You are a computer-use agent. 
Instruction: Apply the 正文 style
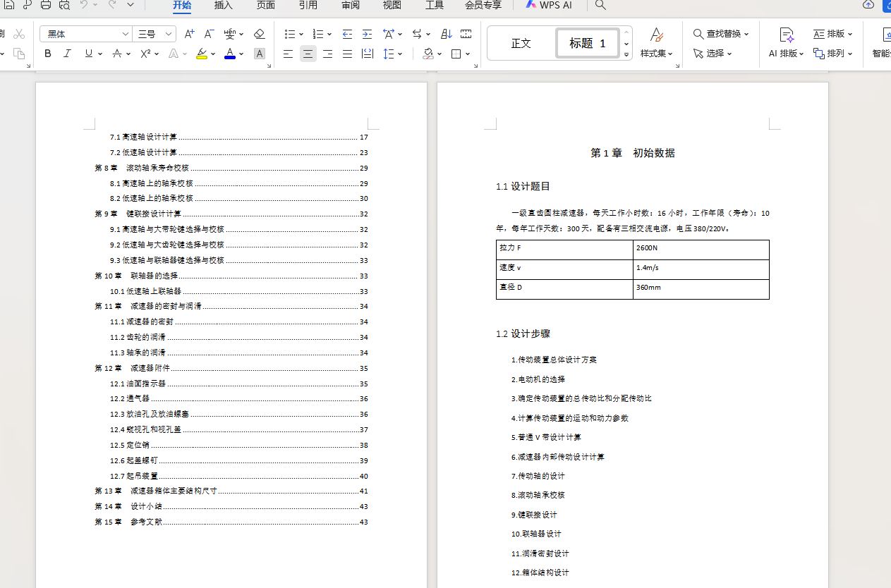(521, 43)
